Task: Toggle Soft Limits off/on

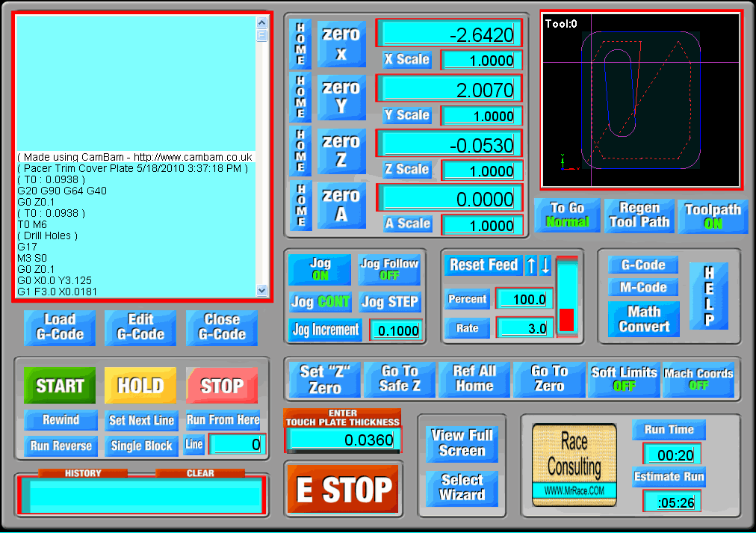Action: coord(624,379)
